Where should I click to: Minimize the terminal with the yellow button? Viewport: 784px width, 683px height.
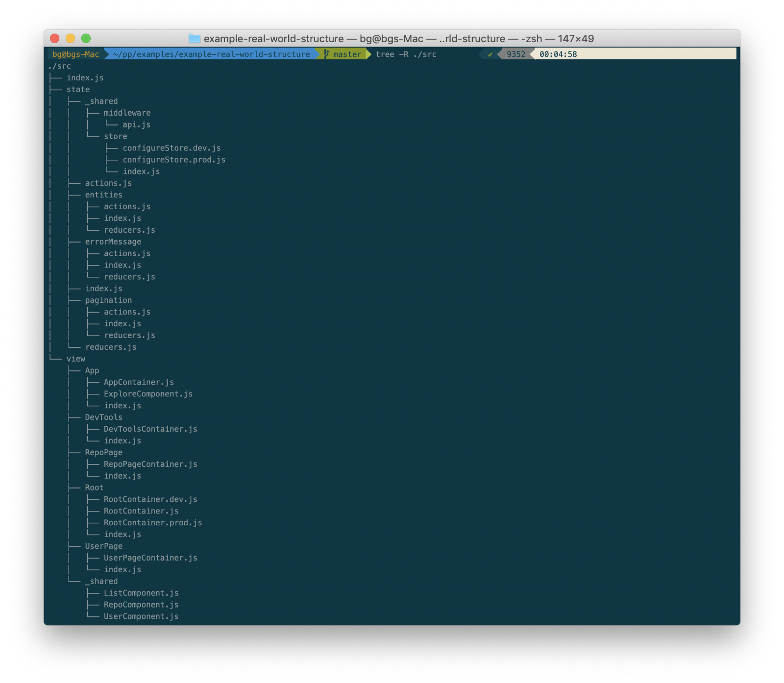pos(71,38)
